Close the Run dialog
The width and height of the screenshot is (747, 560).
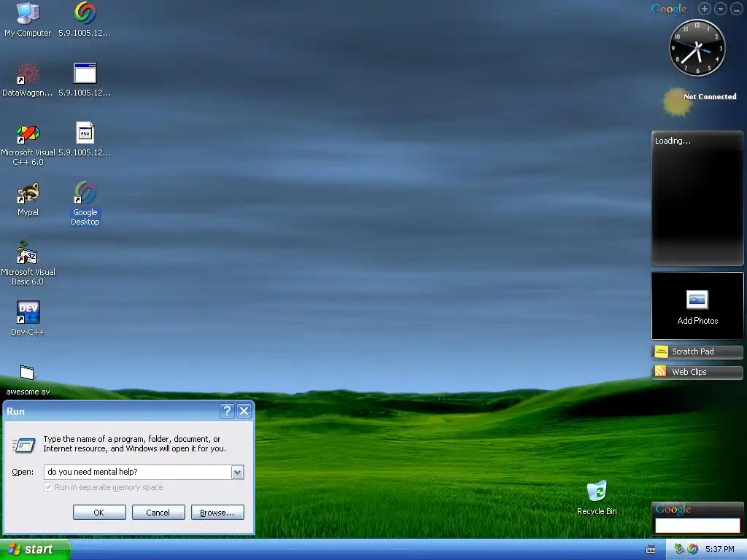[244, 411]
